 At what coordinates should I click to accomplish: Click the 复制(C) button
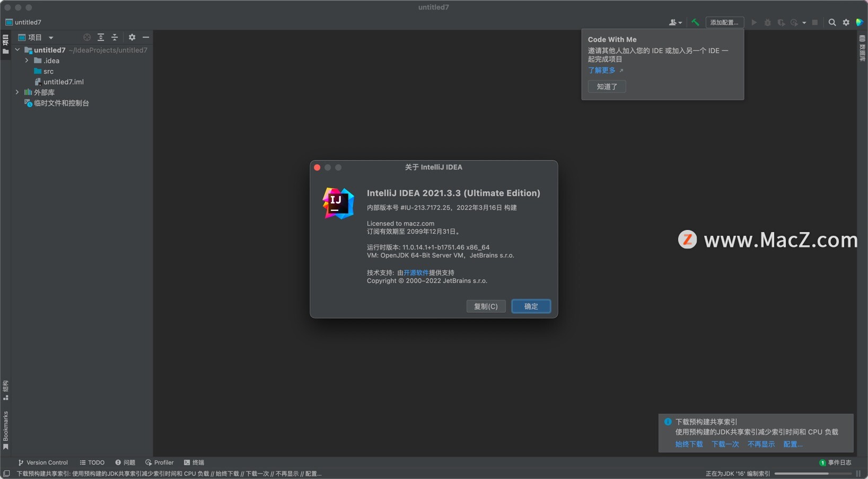(486, 306)
